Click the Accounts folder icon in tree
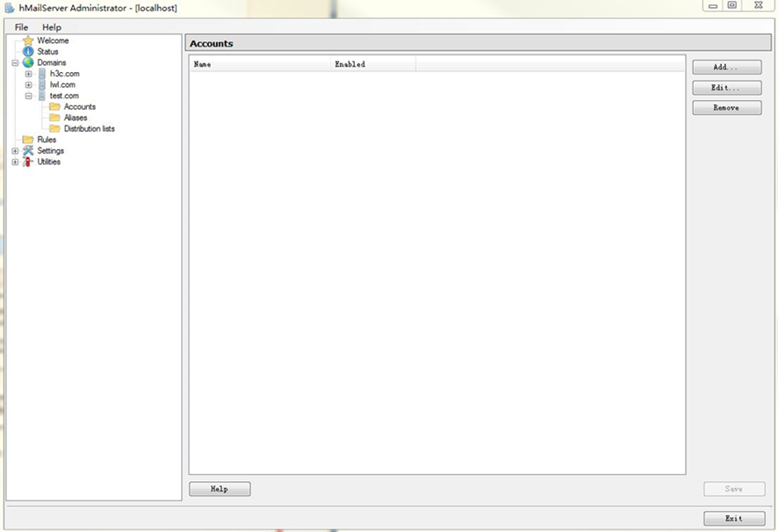 coord(54,107)
